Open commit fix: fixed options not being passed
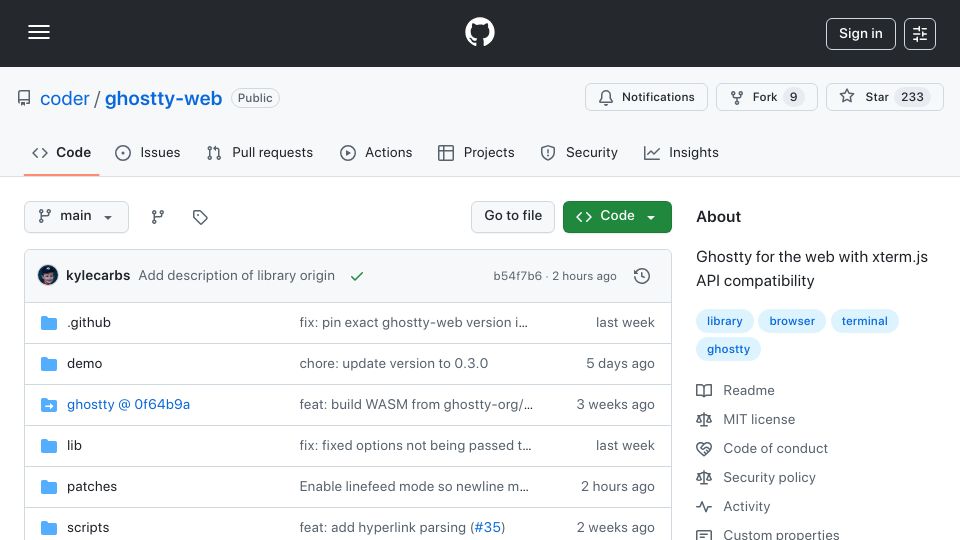This screenshot has width=960, height=540. coord(415,446)
